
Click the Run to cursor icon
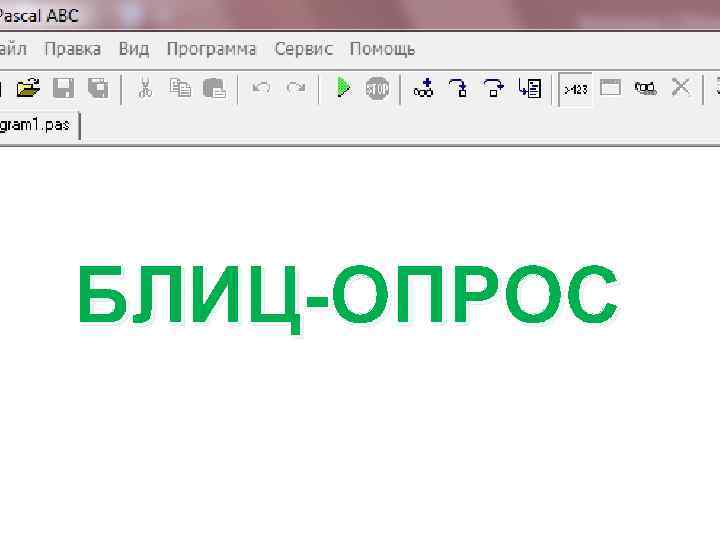529,88
